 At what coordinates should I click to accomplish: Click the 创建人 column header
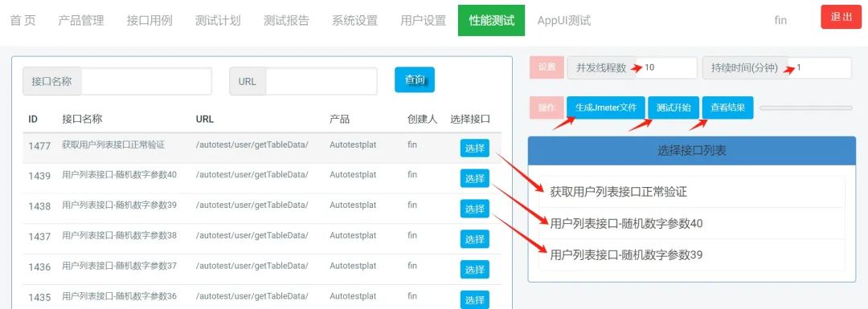click(423, 119)
